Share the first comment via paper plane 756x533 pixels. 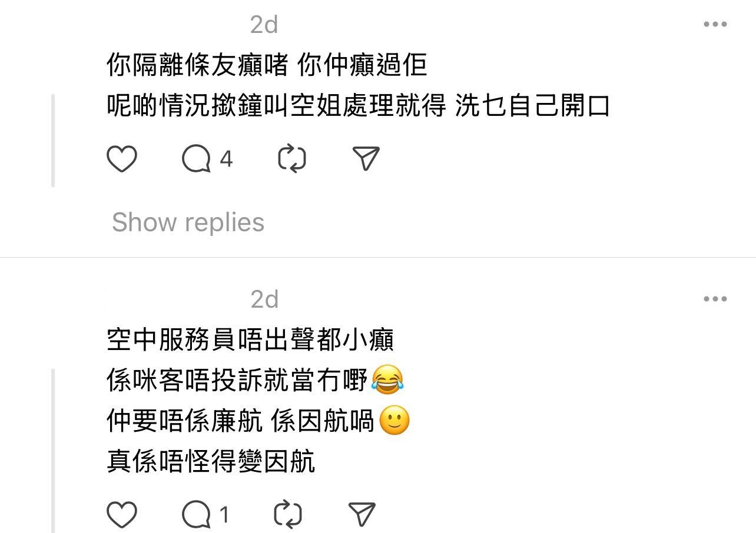(366, 159)
